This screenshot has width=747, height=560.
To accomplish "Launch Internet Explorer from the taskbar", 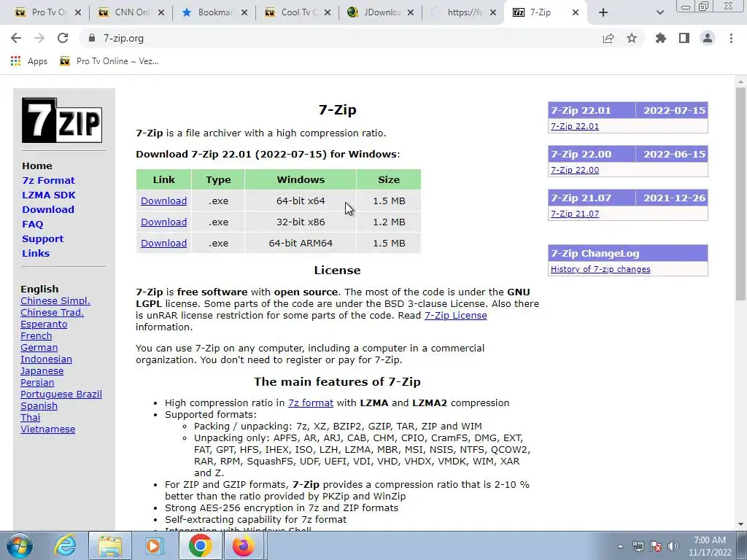I will (x=65, y=545).
